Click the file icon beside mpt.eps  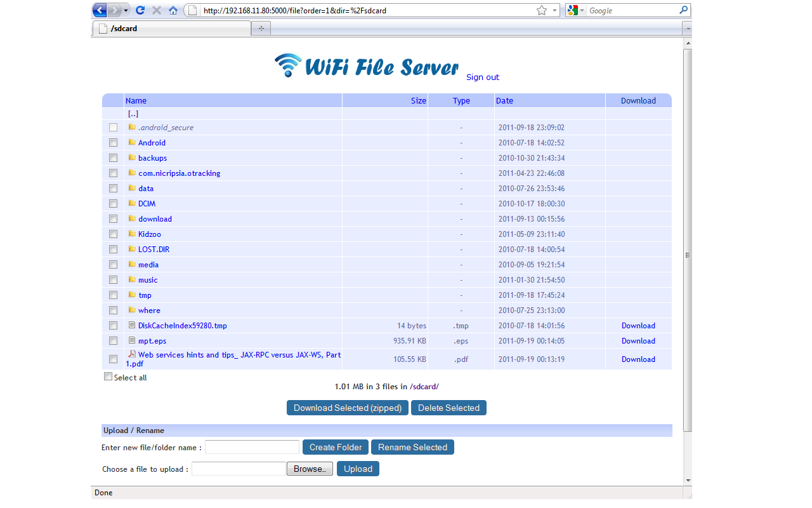[x=132, y=340]
